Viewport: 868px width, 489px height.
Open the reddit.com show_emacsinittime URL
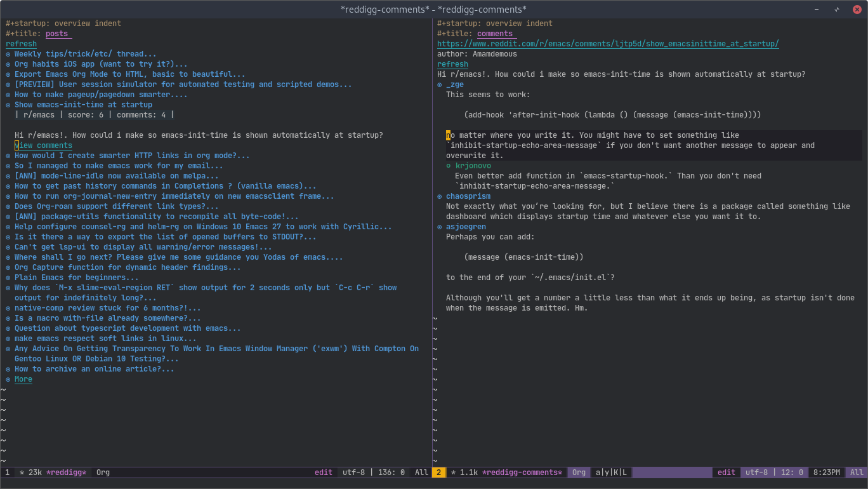608,44
